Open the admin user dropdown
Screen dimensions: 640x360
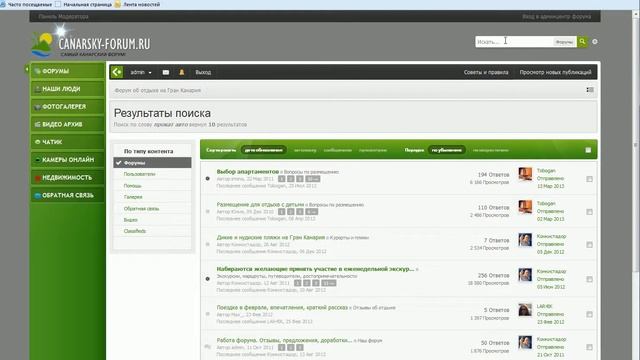141,72
